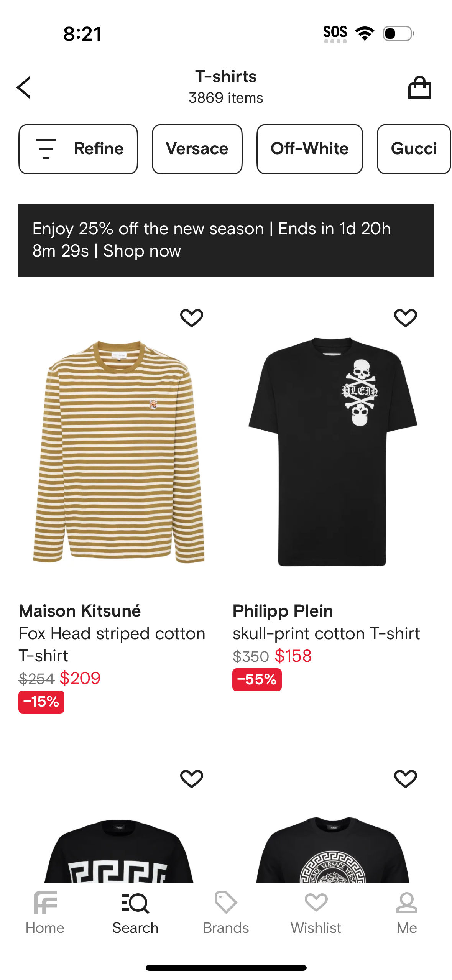Open the Wishlist tab
The image size is (452, 980).
coord(316,913)
